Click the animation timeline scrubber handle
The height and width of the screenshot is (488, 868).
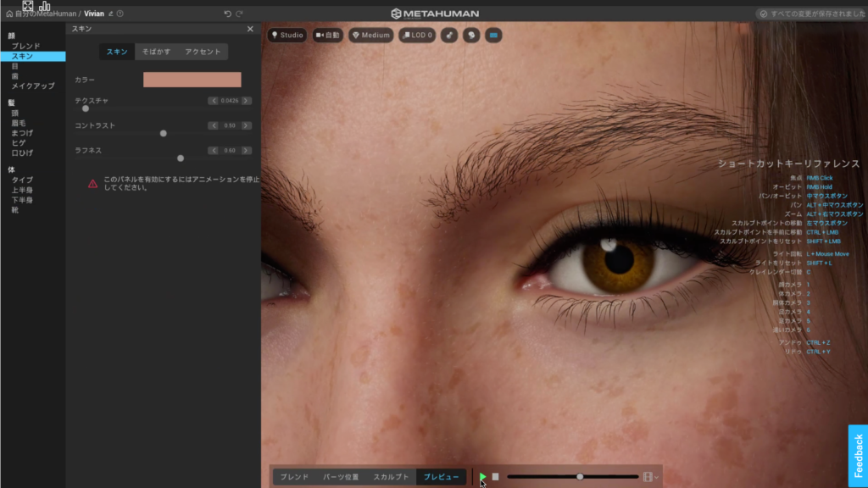(580, 476)
